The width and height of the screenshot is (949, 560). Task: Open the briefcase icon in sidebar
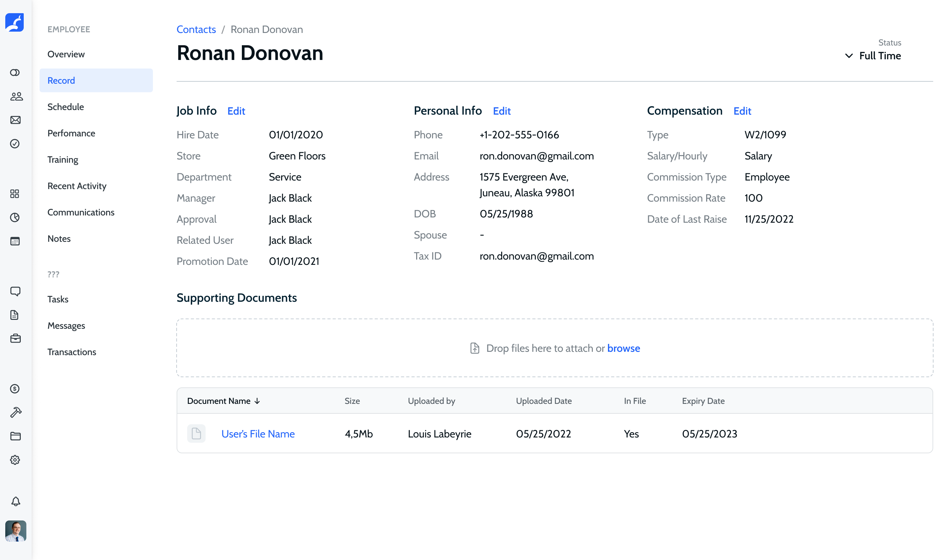coord(15,339)
